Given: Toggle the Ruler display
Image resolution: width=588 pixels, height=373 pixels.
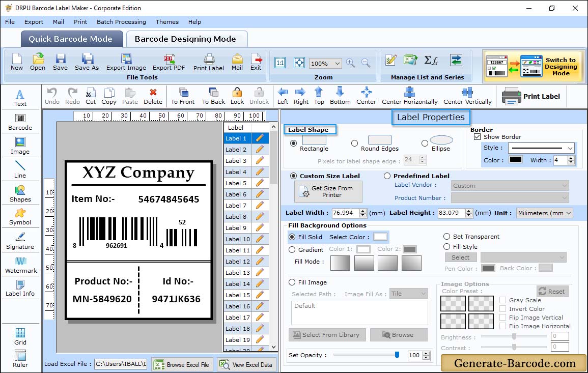Looking at the screenshot, I should [x=20, y=359].
